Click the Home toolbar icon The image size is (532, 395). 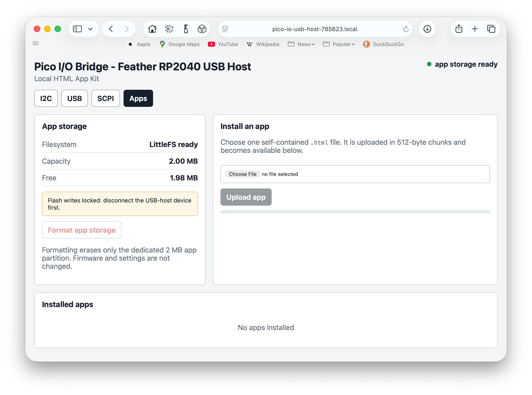pos(152,29)
